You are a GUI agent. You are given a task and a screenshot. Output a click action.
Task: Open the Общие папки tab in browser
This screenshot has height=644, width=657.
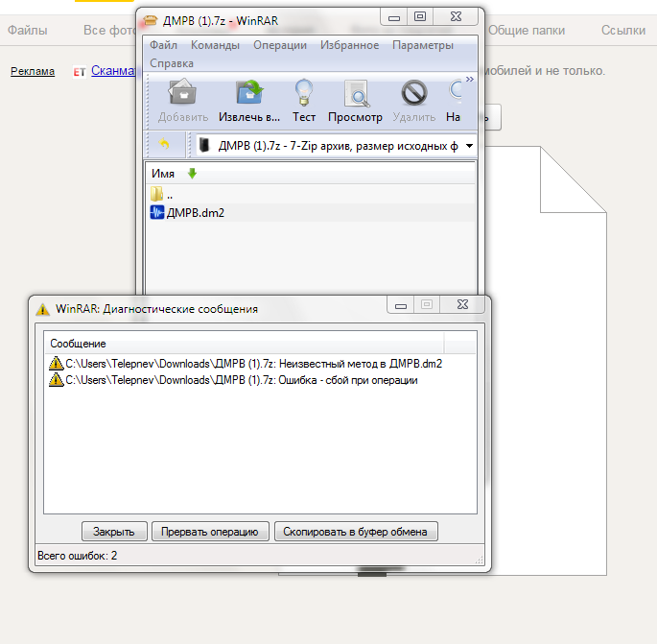[x=527, y=30]
